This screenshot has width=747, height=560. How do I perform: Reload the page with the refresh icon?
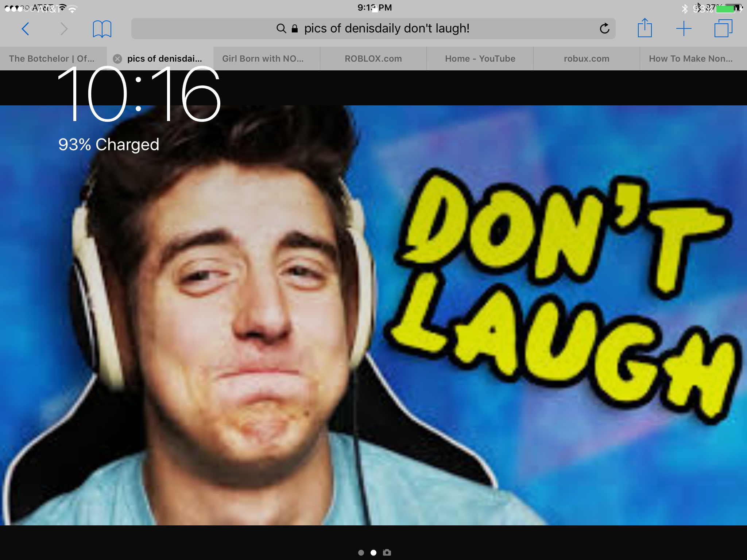pos(604,28)
